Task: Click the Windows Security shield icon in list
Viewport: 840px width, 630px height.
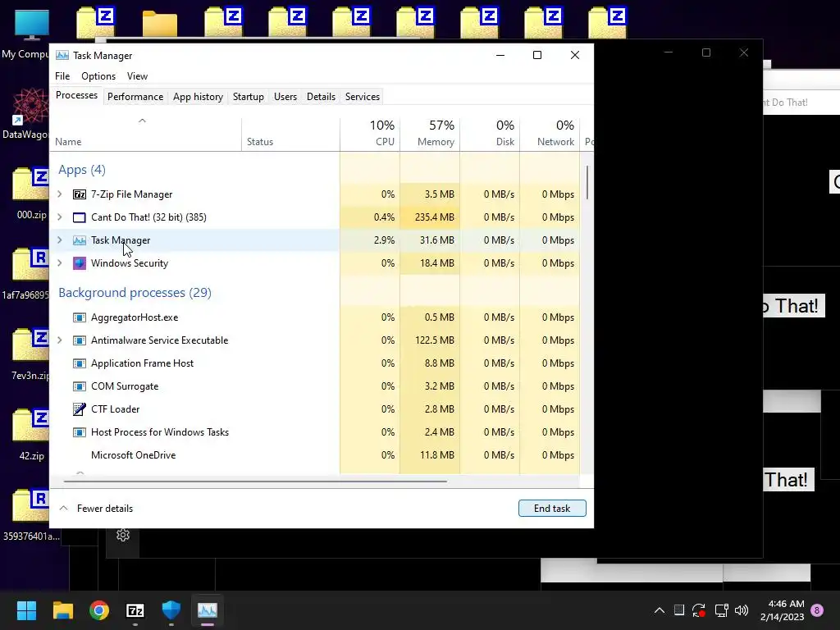Action: [80, 263]
